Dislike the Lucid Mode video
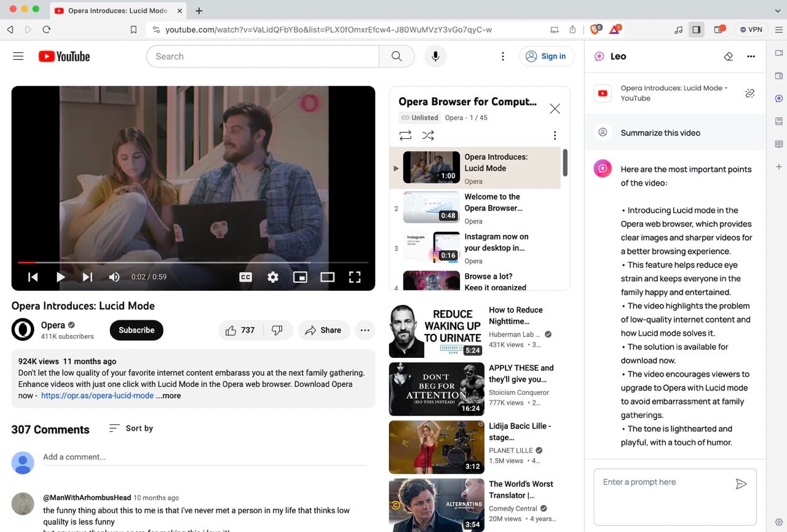Screen dimensions: 787x532 click(x=277, y=330)
